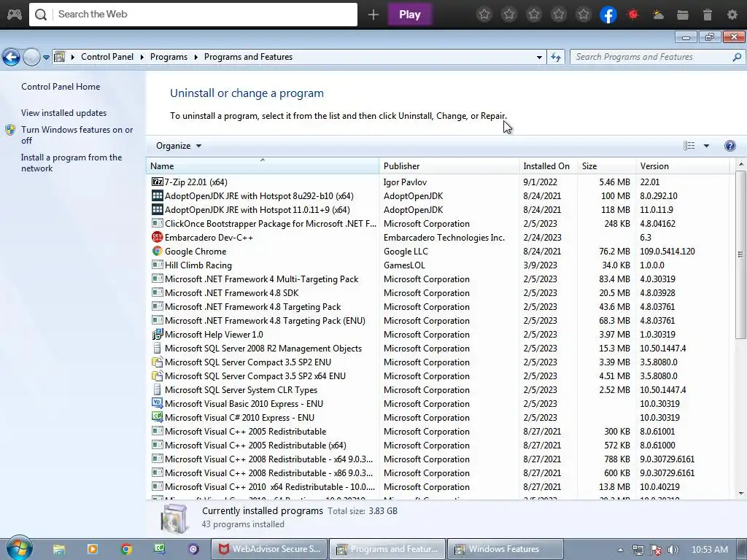Screen dimensions: 747x560
Task: Sort by the Version column header
Action: pos(683,166)
